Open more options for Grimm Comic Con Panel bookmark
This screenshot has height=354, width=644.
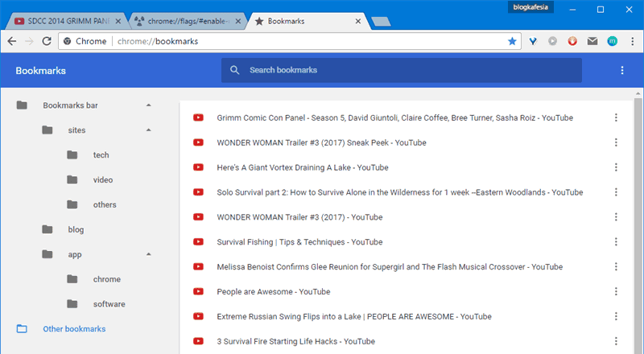pos(616,117)
